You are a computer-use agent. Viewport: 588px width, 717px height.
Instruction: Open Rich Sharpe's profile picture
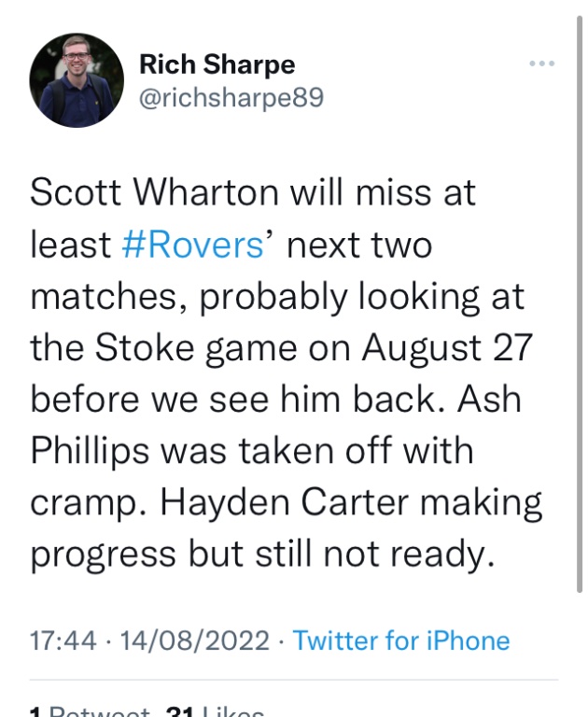pyautogui.click(x=77, y=80)
